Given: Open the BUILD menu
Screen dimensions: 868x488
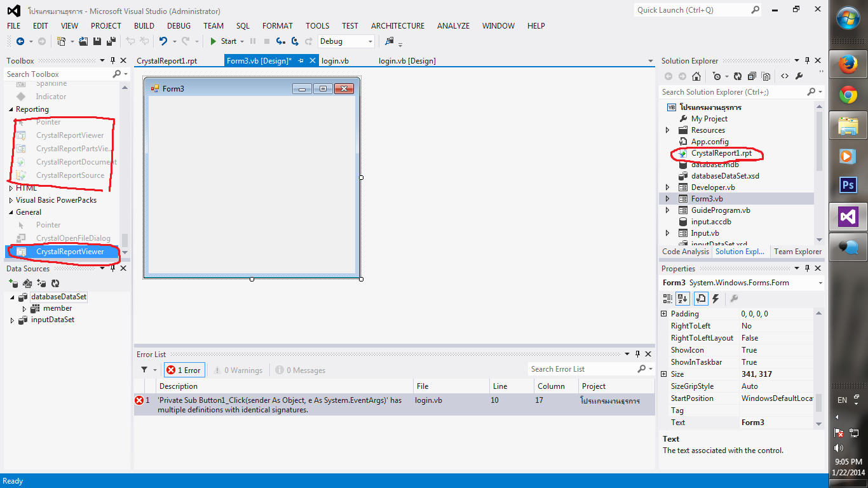Looking at the screenshot, I should coord(144,26).
